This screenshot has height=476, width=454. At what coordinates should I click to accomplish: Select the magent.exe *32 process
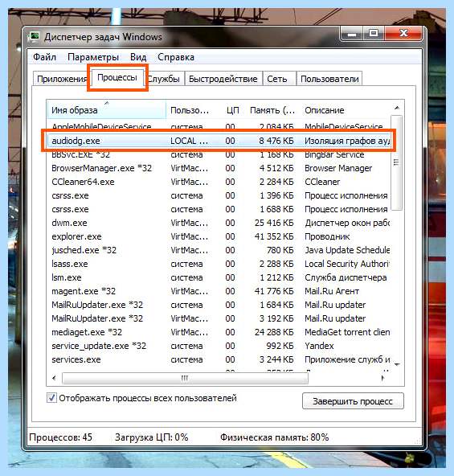click(x=219, y=291)
